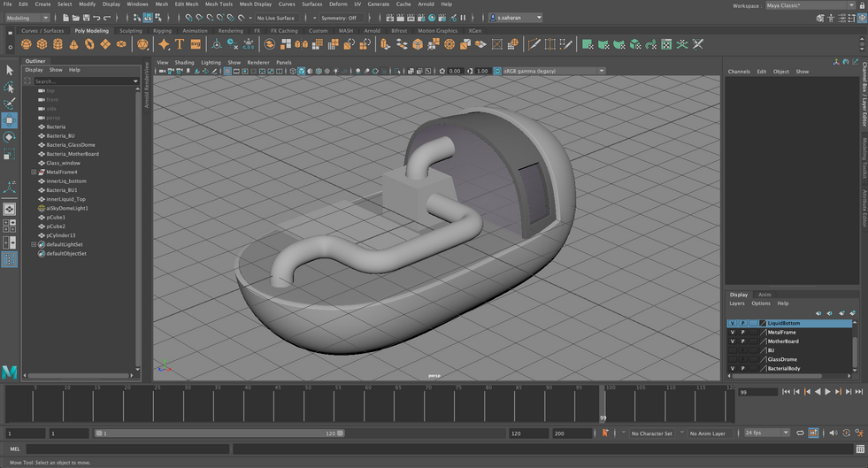
Task: Create a polygon sphere from the shelf
Action: coord(26,44)
